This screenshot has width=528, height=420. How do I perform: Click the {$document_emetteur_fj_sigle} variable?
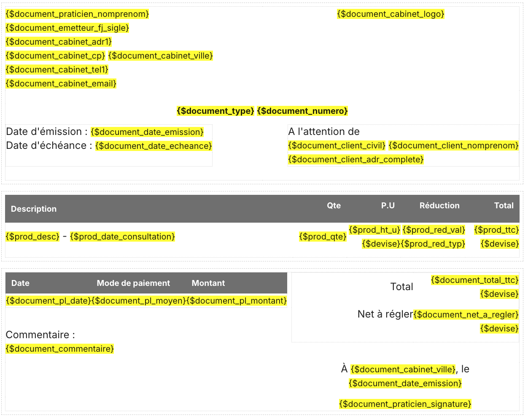tap(67, 28)
